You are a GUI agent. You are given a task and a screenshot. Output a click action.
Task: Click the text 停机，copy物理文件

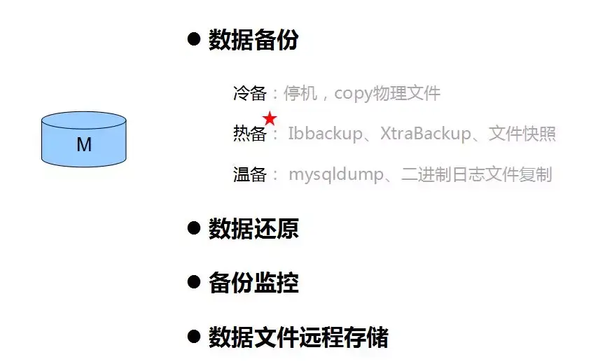[x=362, y=94]
